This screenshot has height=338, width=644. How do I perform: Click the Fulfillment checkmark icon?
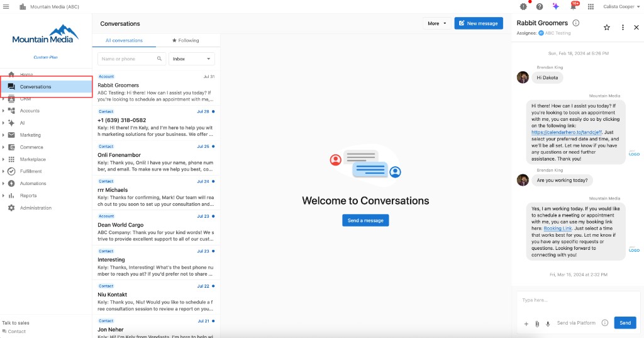click(11, 171)
